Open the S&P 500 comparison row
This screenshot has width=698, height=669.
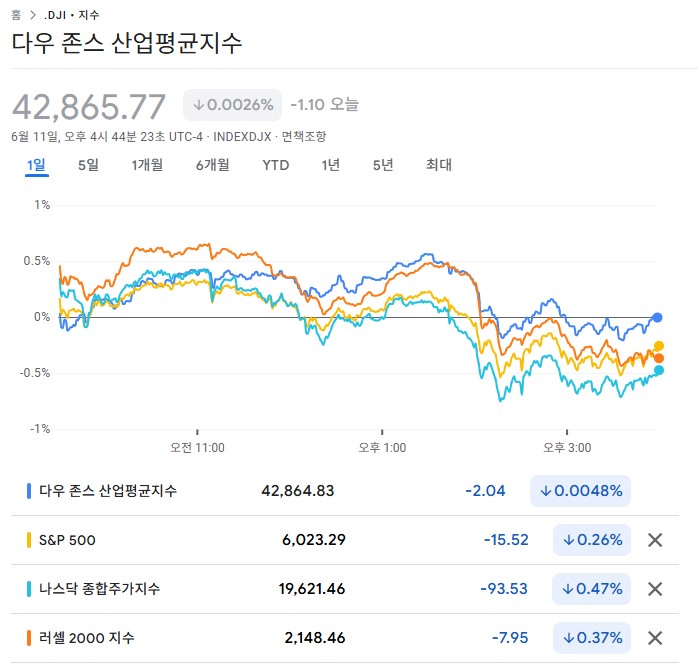[x=345, y=540]
